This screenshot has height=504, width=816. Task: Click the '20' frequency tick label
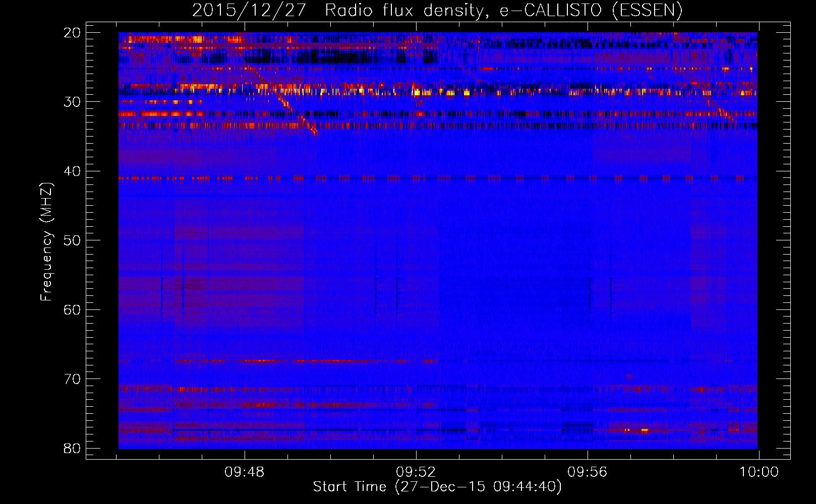click(x=72, y=32)
